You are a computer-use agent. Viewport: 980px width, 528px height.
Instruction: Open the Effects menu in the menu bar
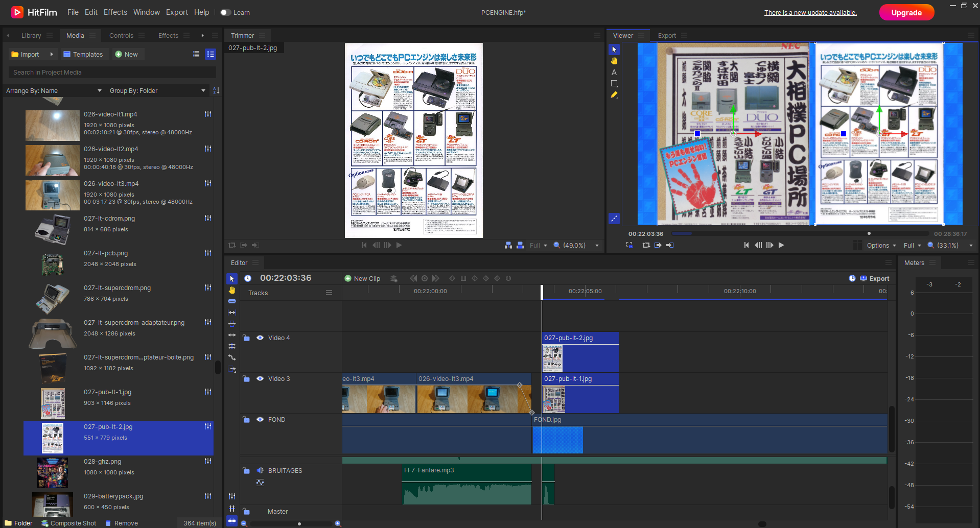tap(115, 12)
